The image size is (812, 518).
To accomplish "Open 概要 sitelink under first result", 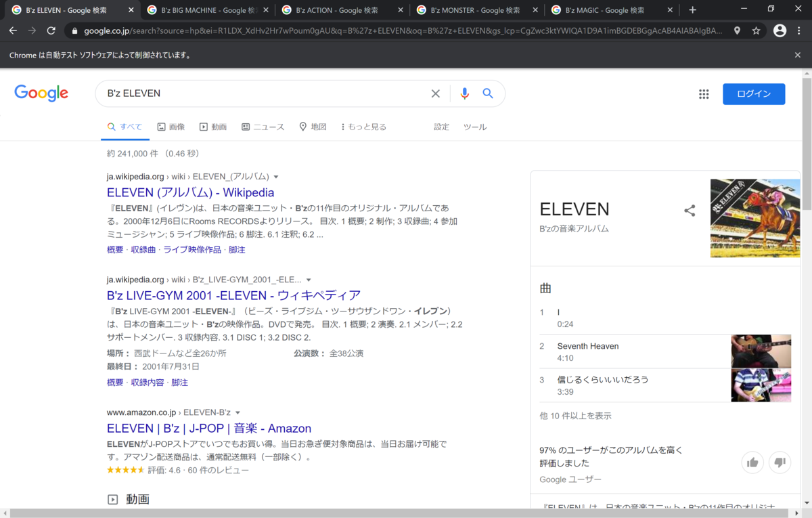I will point(115,250).
